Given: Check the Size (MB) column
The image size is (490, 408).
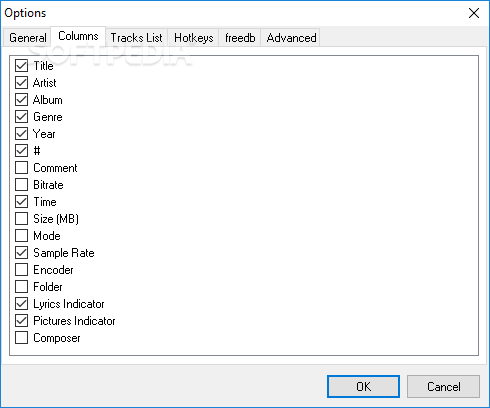Looking at the screenshot, I should click(x=21, y=219).
